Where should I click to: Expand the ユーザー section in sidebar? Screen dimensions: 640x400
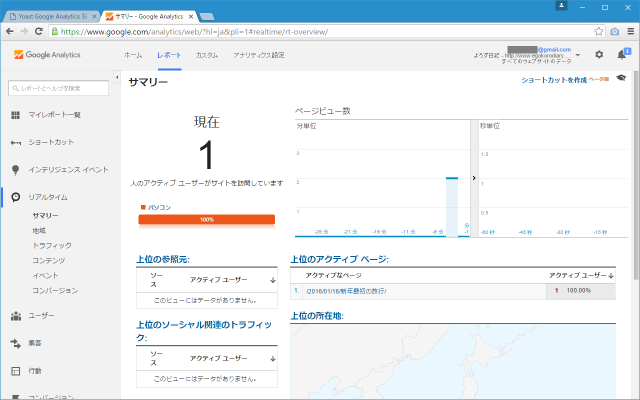tap(41, 315)
